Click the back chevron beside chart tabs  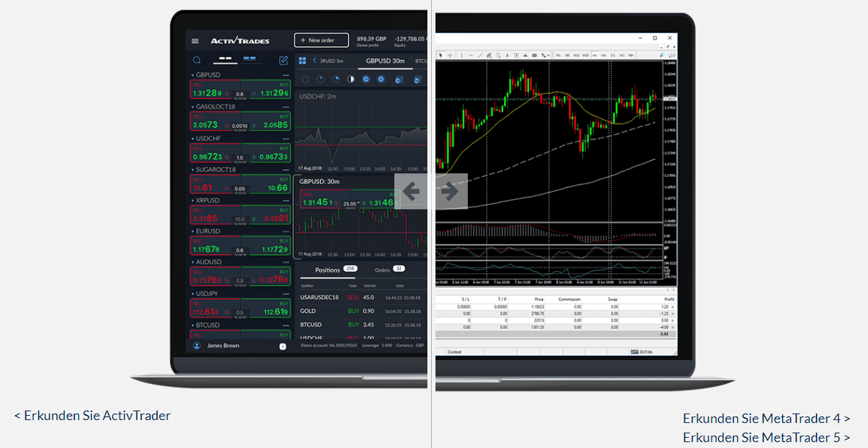pyautogui.click(x=314, y=60)
